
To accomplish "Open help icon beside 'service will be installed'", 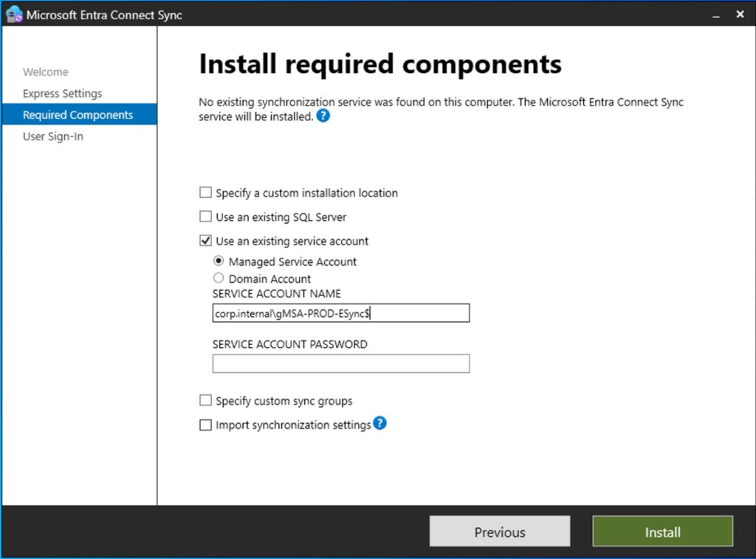I will point(323,117).
